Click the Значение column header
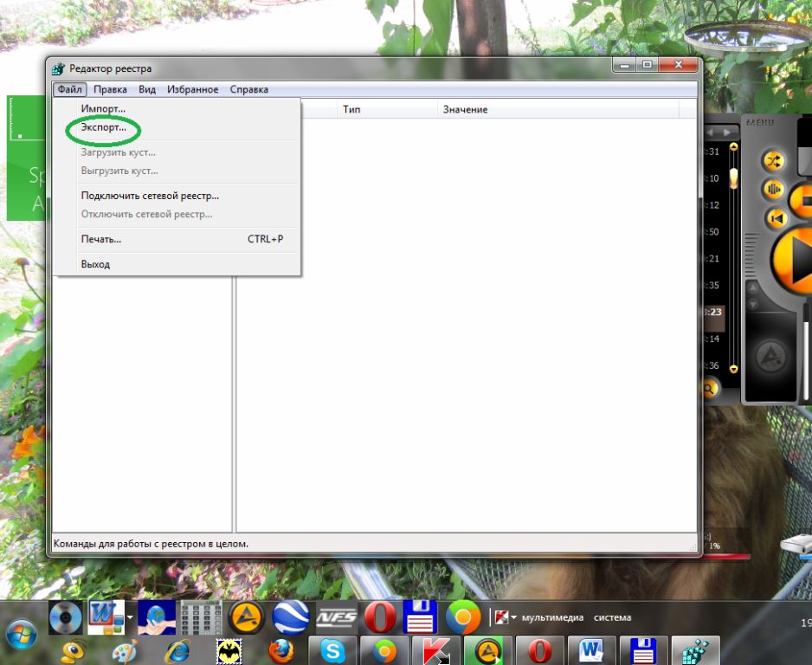 click(466, 109)
